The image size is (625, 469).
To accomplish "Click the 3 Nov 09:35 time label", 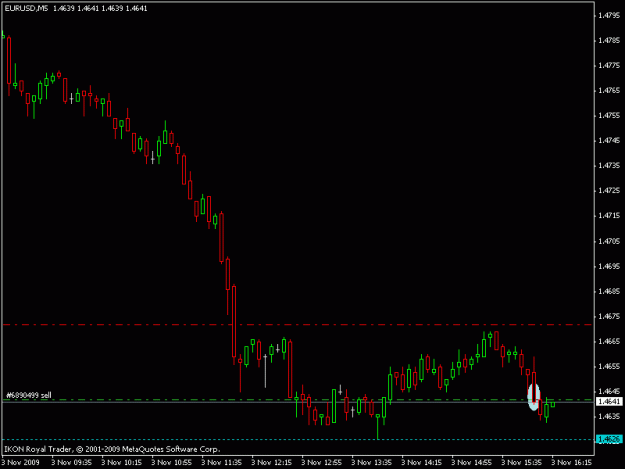I will (71, 462).
